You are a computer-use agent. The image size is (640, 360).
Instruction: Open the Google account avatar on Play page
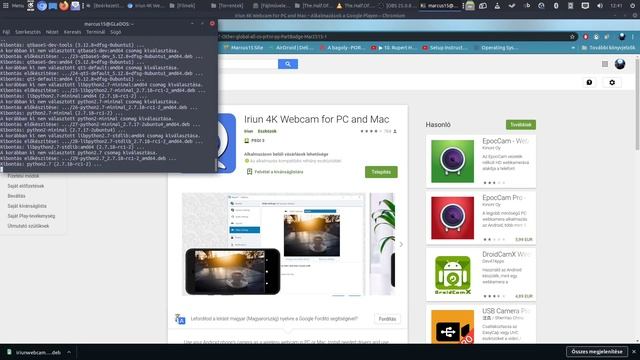(x=620, y=64)
